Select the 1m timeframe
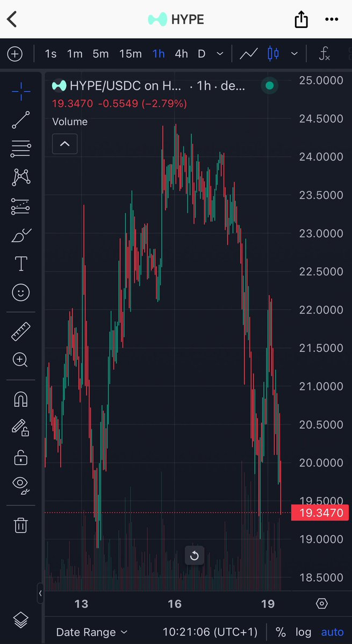This screenshot has width=352, height=644. click(x=75, y=54)
